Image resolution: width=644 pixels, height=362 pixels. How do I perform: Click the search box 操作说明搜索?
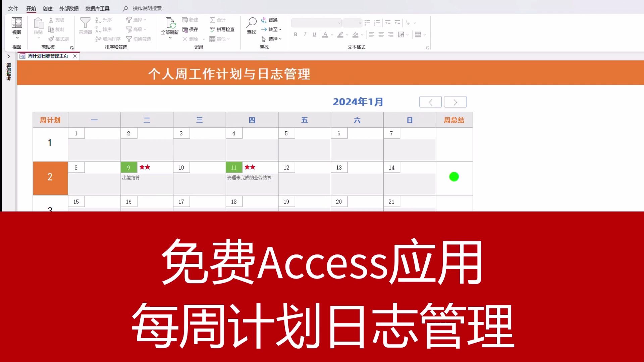click(x=147, y=8)
